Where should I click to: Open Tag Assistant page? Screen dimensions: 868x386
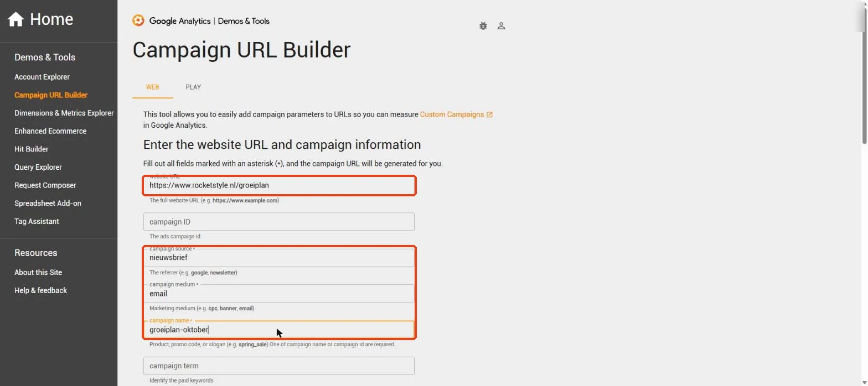pyautogui.click(x=37, y=221)
